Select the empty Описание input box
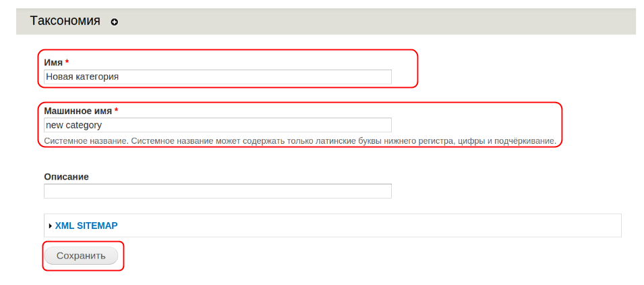 [217, 191]
